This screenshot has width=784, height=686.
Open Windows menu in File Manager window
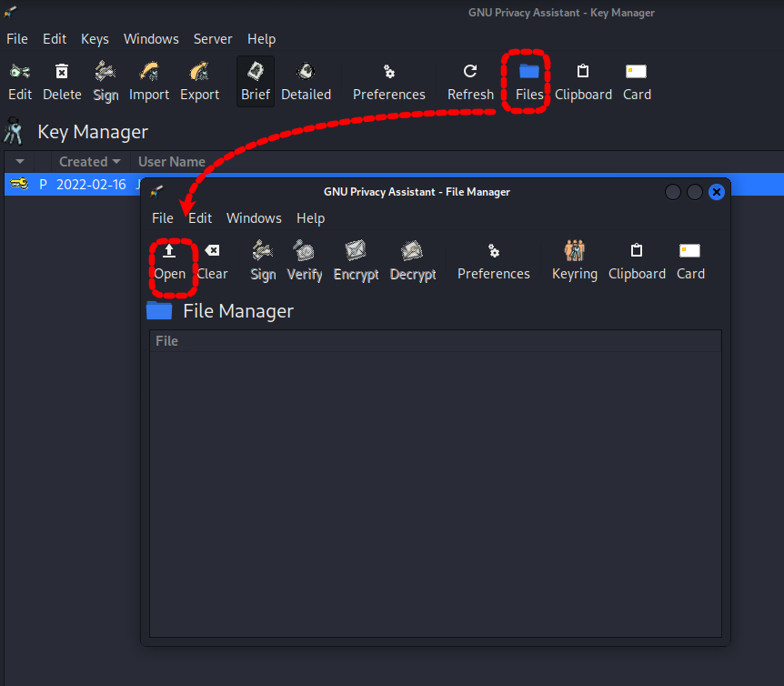pos(254,218)
